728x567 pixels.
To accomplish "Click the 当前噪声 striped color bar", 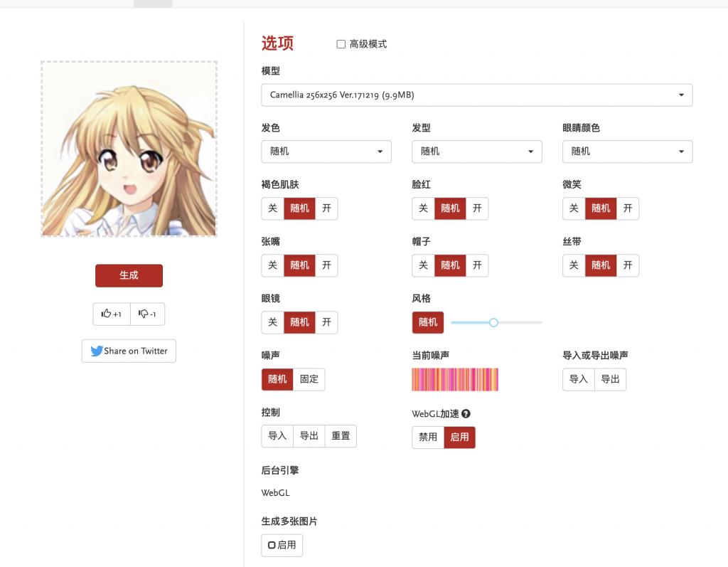I will point(455,379).
